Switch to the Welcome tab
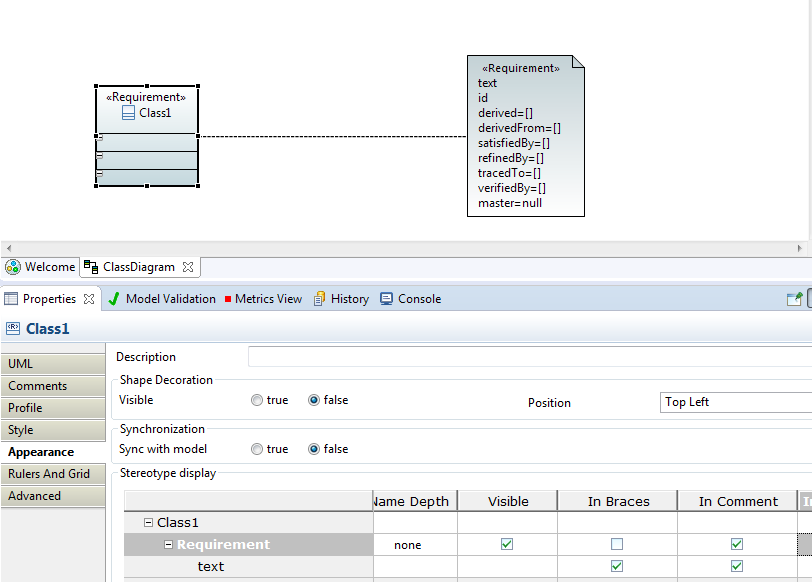The height and width of the screenshot is (582, 812). 40,267
